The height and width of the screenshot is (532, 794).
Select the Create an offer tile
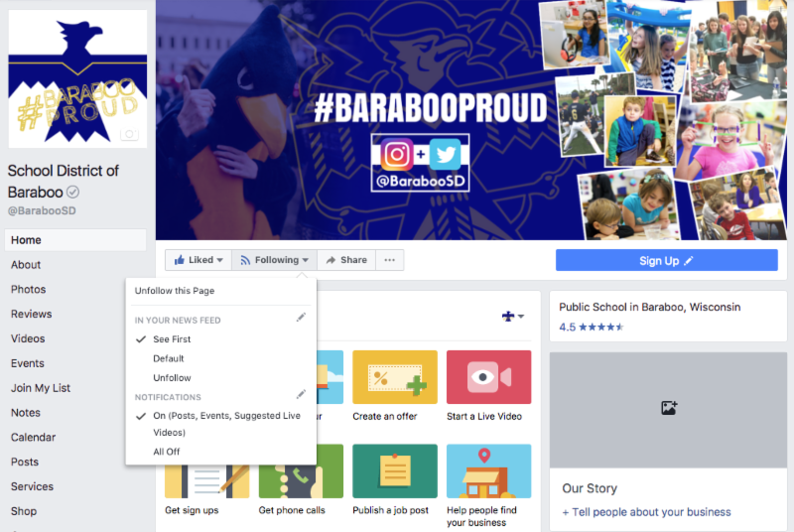tap(394, 386)
